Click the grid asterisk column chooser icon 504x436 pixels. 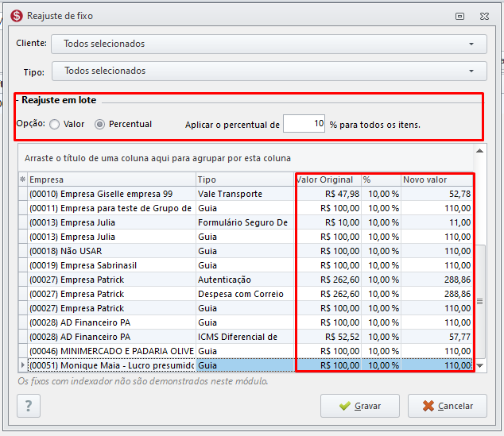22,179
